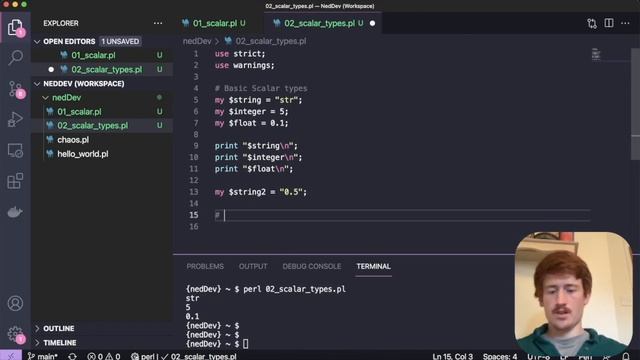Click the "use warnings;" line

click(245, 65)
